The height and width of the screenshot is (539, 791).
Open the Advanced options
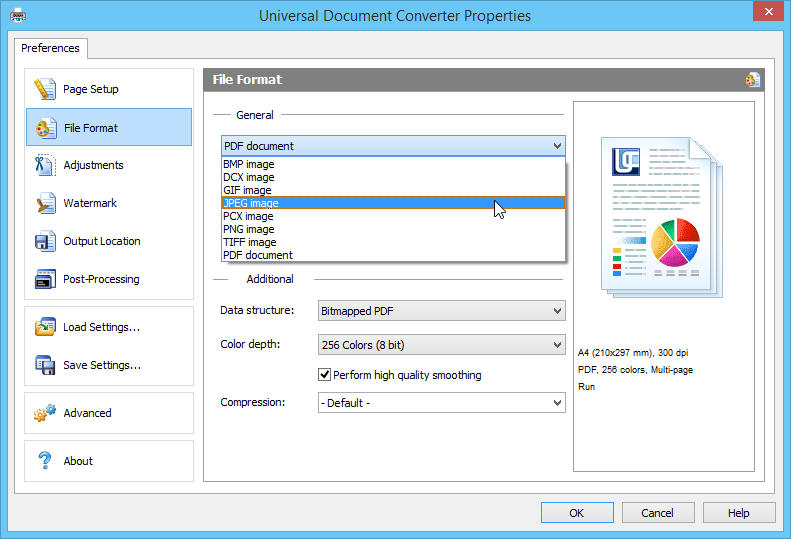click(x=109, y=413)
